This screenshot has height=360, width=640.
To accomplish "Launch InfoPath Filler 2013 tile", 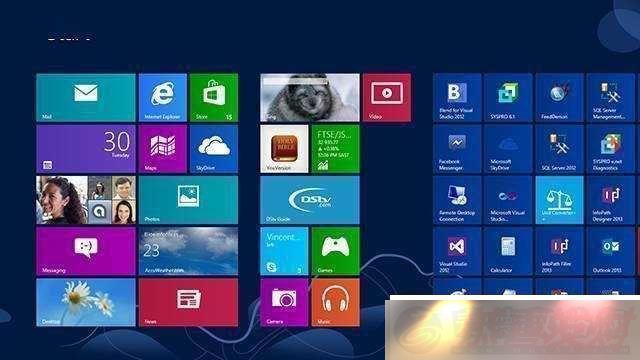I will 559,251.
